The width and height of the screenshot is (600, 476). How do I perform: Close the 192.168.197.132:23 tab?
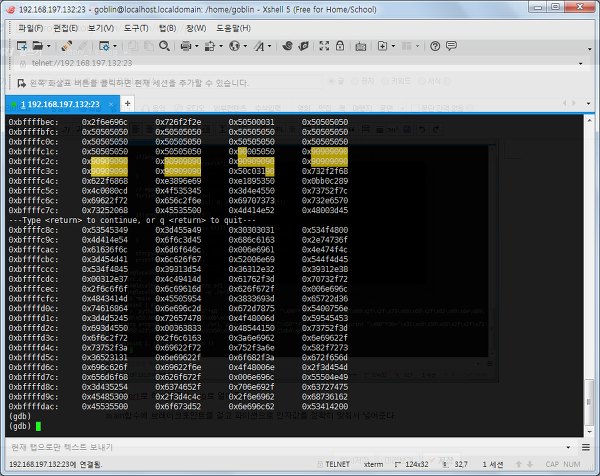click(x=111, y=104)
